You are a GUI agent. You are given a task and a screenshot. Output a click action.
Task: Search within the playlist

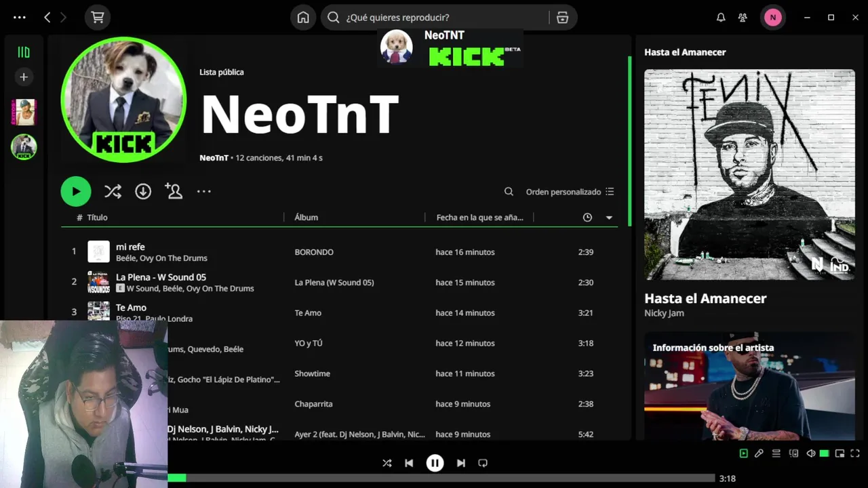click(x=509, y=192)
